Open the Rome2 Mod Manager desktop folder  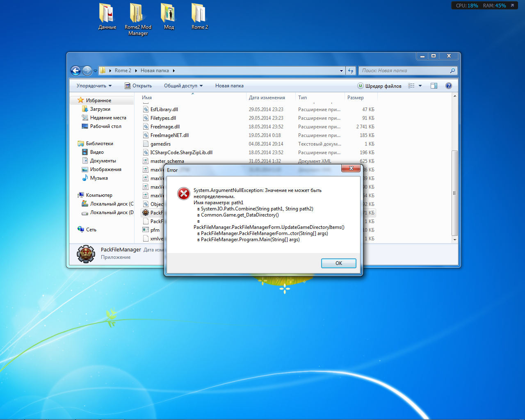pos(138,19)
